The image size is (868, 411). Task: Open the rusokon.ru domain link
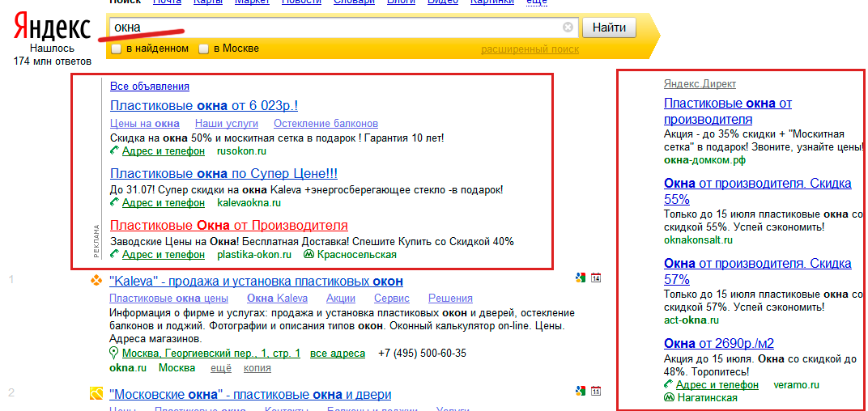242,151
